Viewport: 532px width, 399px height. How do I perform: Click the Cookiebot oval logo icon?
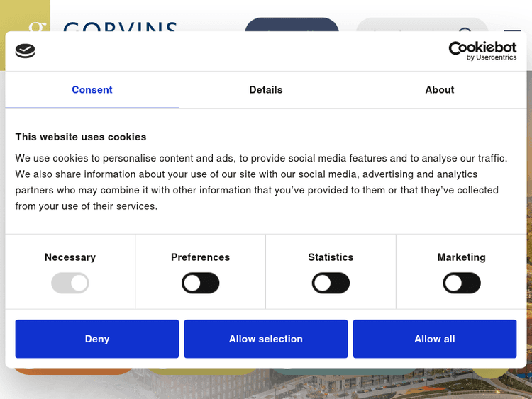point(26,50)
